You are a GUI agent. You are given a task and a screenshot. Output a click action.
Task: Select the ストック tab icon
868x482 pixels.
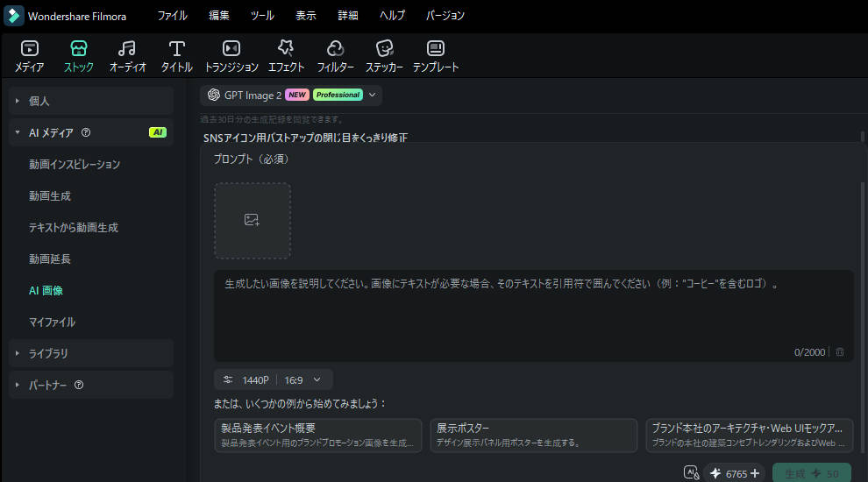point(79,49)
